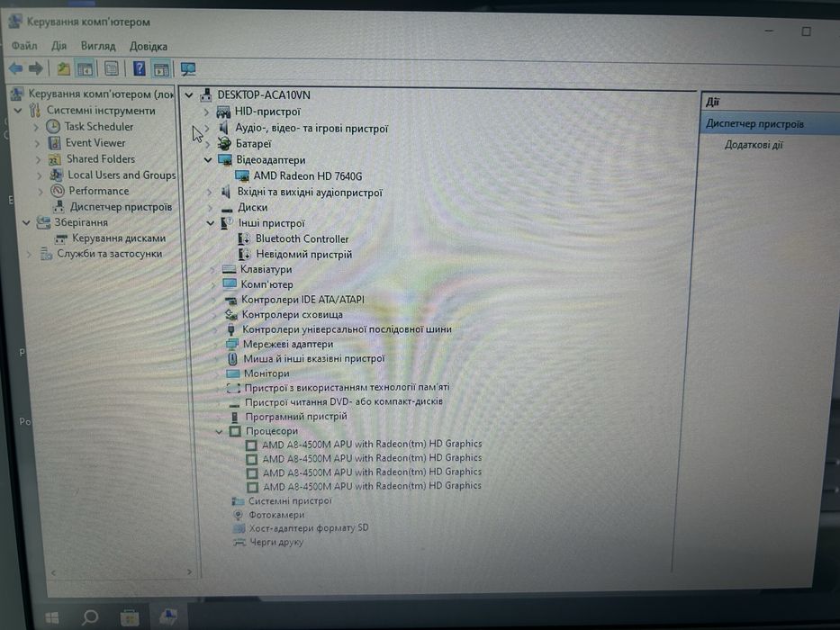Click the Performance icon
The image size is (840, 630).
pos(58,191)
